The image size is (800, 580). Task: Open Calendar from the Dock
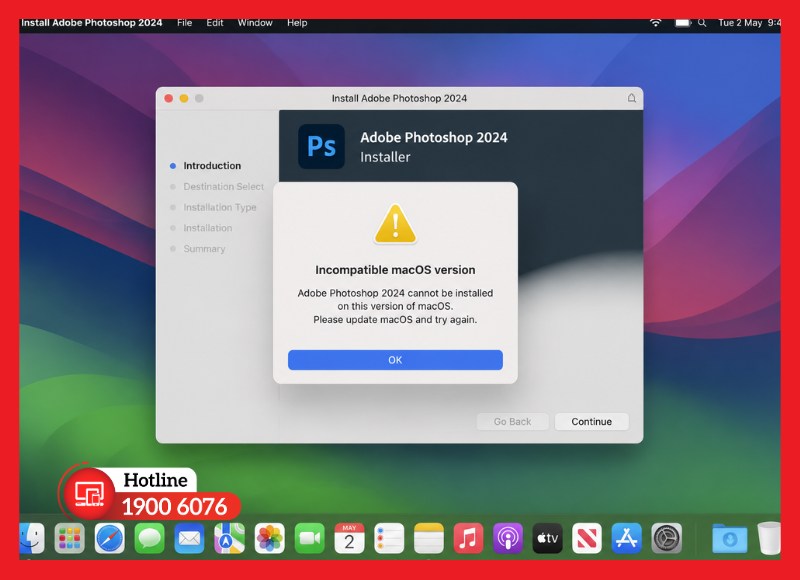point(349,538)
